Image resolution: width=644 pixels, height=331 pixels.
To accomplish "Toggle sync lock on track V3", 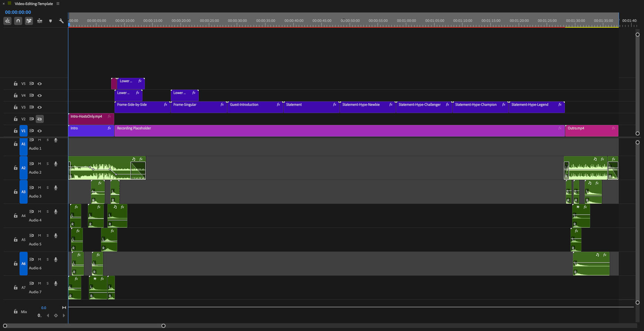I will coord(31,107).
